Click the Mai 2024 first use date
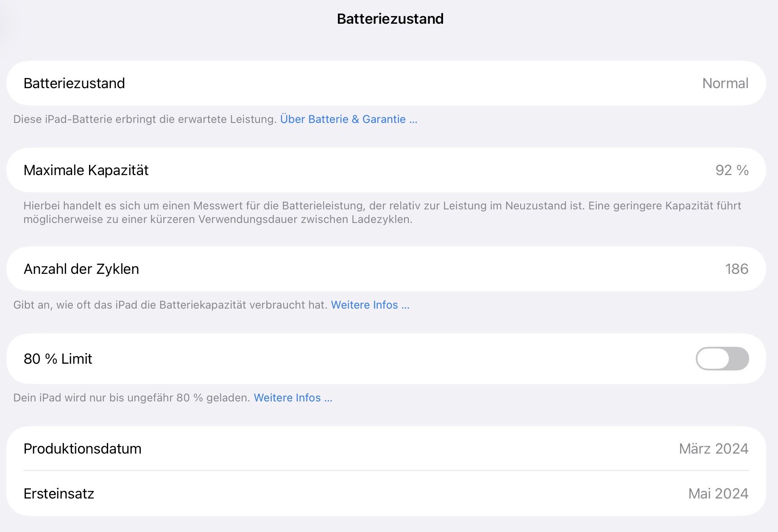 point(719,493)
